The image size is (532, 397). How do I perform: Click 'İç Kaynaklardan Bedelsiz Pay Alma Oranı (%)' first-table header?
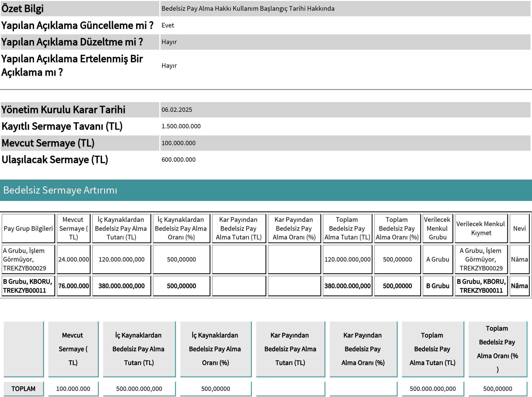pos(181,228)
